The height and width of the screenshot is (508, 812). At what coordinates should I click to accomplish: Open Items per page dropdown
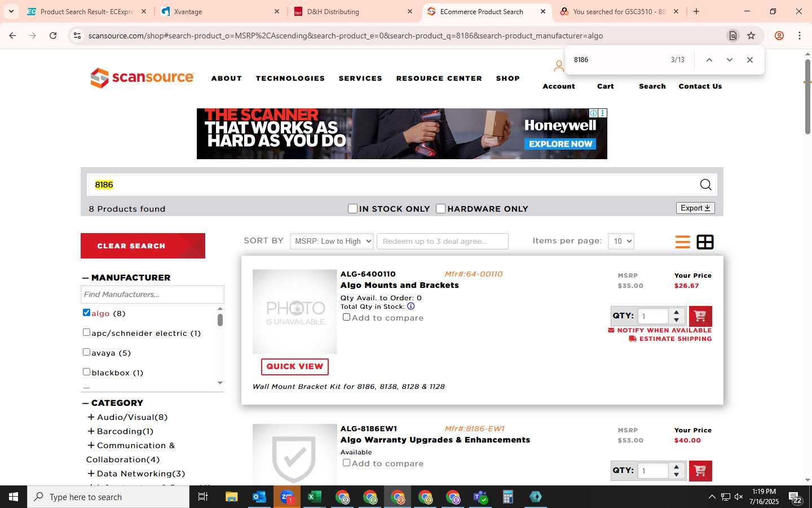click(x=621, y=241)
